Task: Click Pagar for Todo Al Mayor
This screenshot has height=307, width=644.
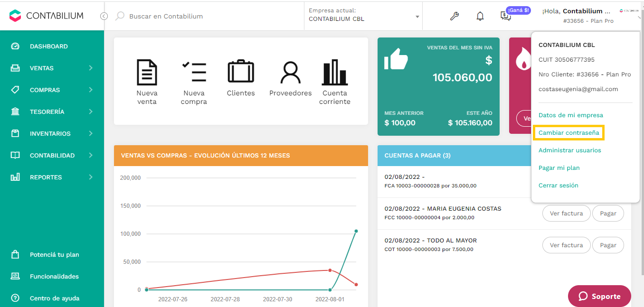Action: click(608, 245)
